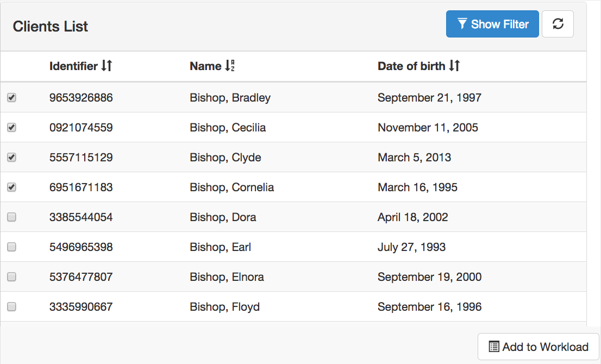The image size is (601, 364).
Task: Click the funnel icon in Show Filter
Action: coord(462,24)
